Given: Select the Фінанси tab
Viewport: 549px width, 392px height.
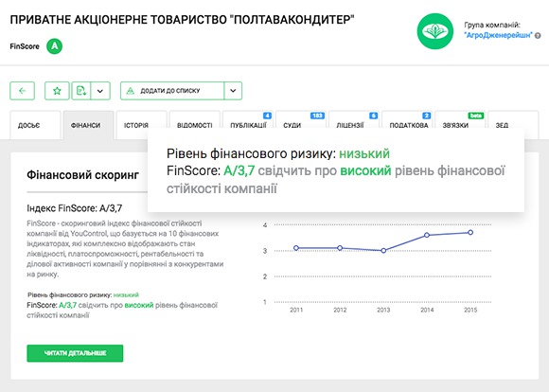Looking at the screenshot, I should (88, 125).
